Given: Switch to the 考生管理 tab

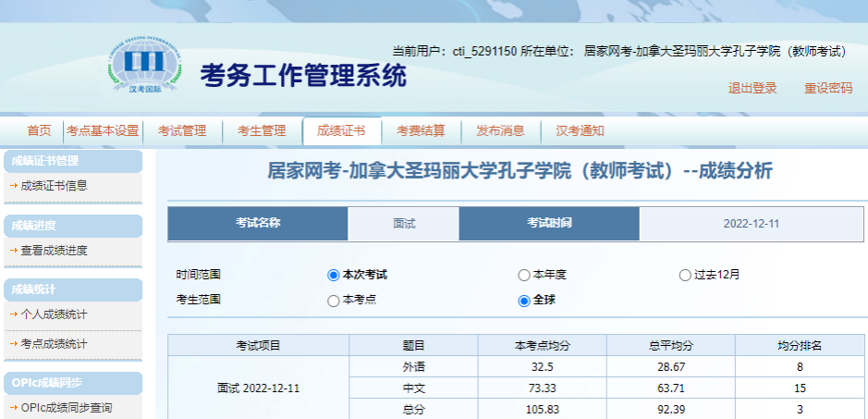Looking at the screenshot, I should coord(262,131).
